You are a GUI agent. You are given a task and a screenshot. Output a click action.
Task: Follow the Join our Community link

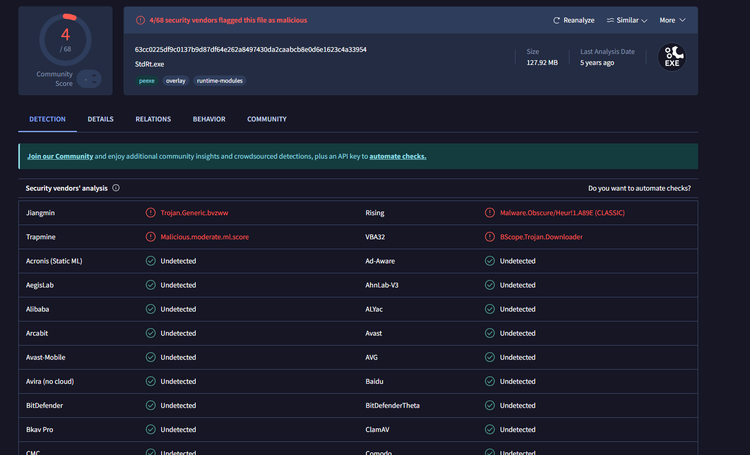(x=60, y=156)
